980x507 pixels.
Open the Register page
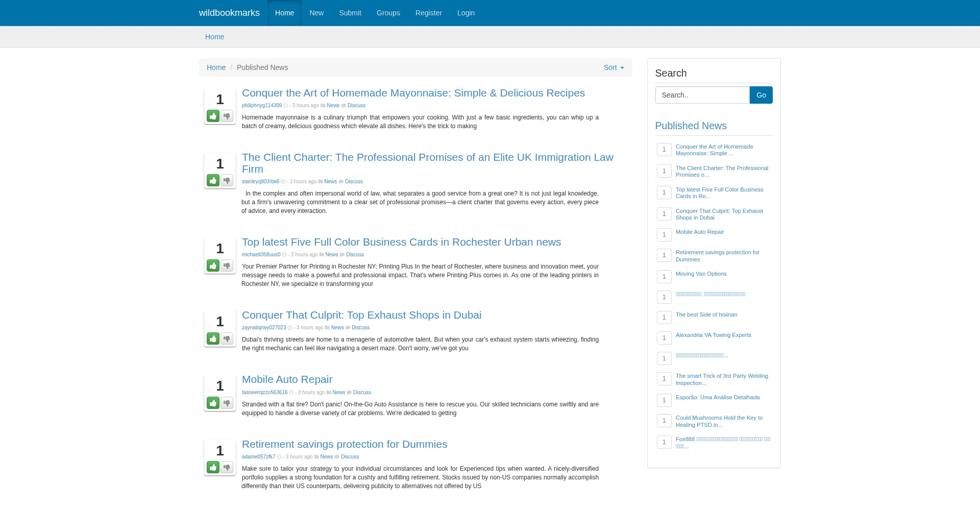428,13
